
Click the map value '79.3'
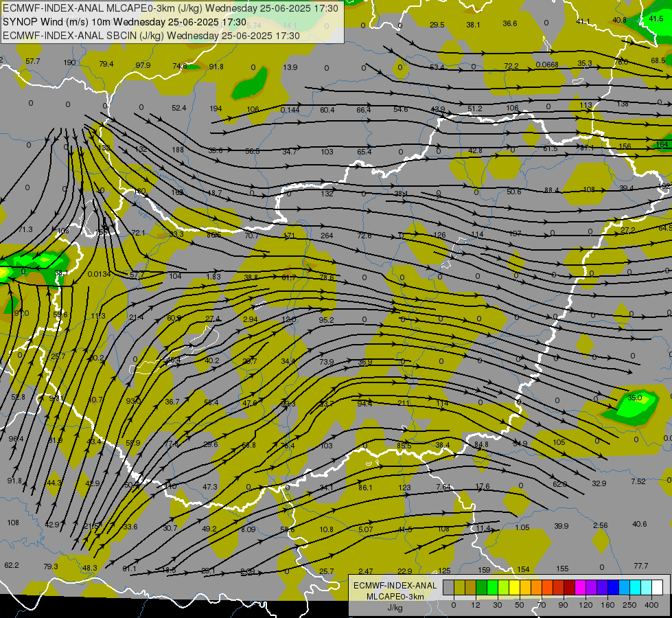pyautogui.click(x=51, y=566)
